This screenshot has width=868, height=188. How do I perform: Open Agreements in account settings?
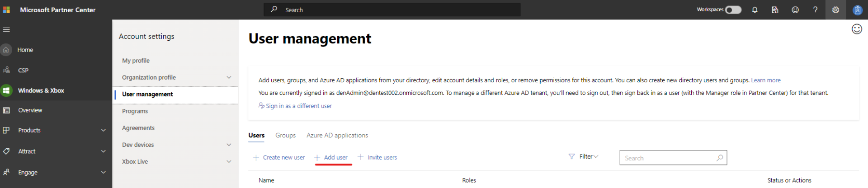[138, 128]
